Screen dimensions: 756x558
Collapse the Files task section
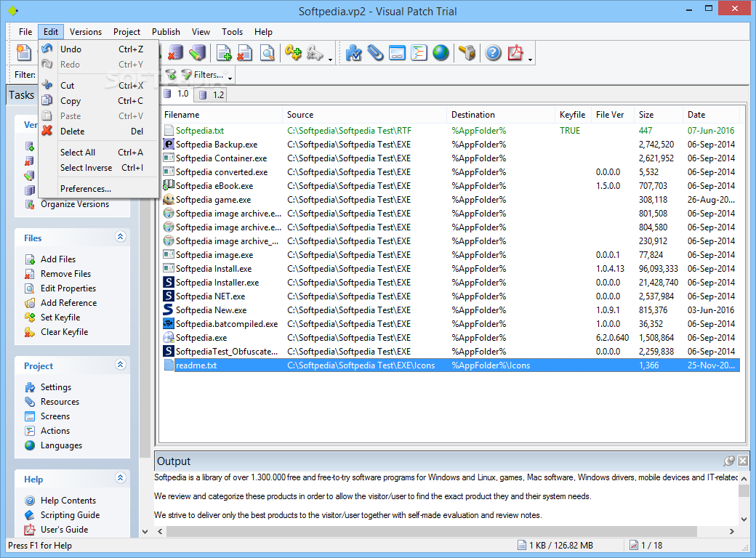(x=121, y=237)
